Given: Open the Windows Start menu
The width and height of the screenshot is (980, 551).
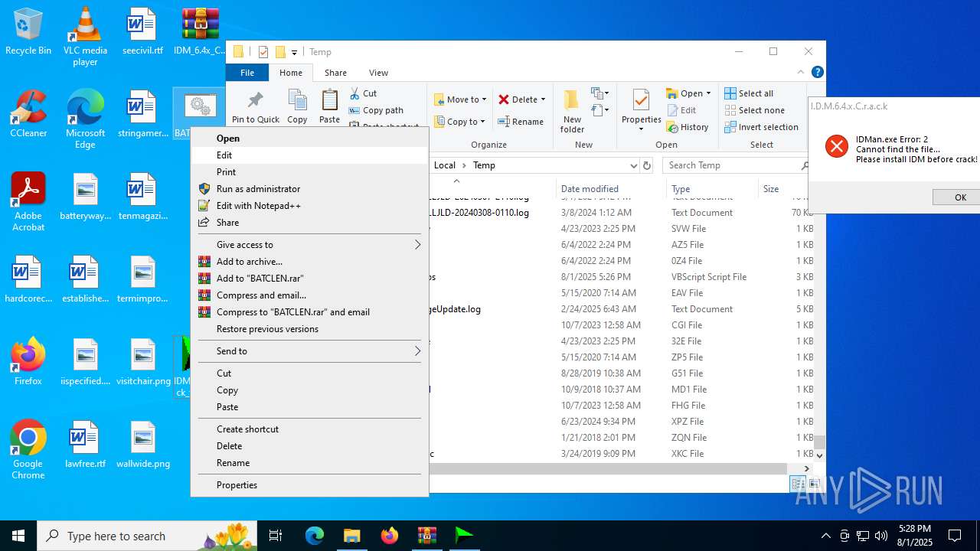Looking at the screenshot, I should 18,536.
